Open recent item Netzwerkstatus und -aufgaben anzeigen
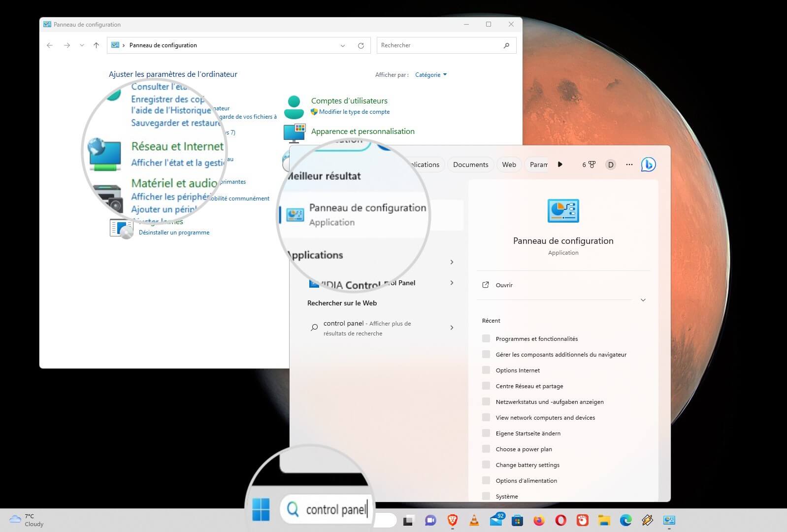The width and height of the screenshot is (787, 532). [x=550, y=402]
